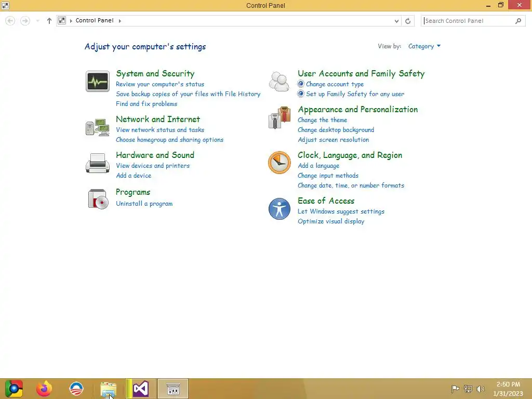Viewport: 532px width, 399px height.
Task: Open Hardware and Sound category
Action: [155, 155]
